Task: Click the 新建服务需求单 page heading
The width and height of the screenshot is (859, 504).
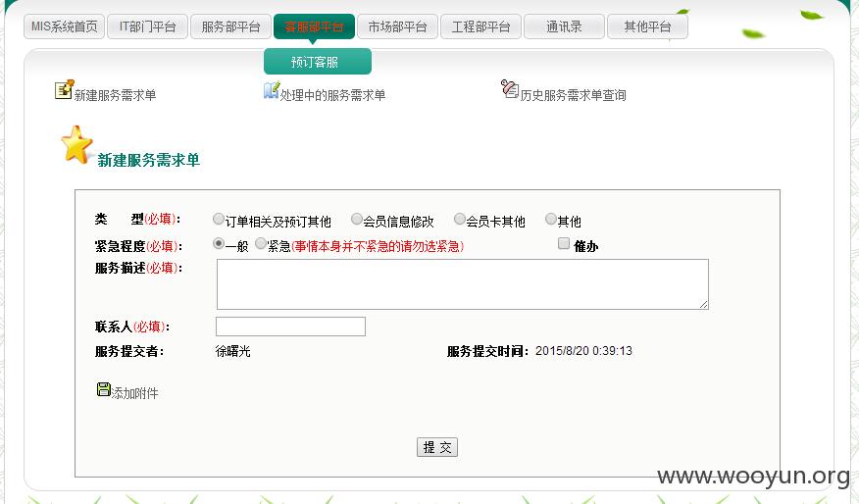Action: [148, 160]
